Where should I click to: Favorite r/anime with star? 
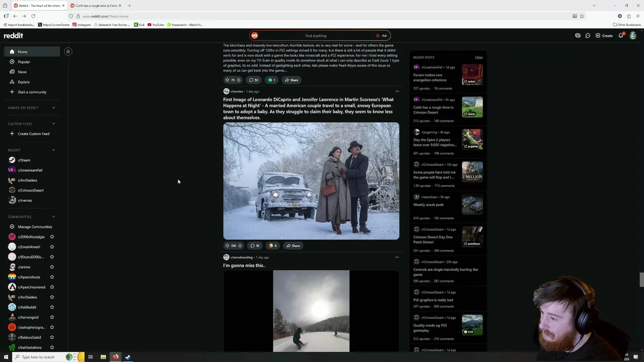coord(52,267)
